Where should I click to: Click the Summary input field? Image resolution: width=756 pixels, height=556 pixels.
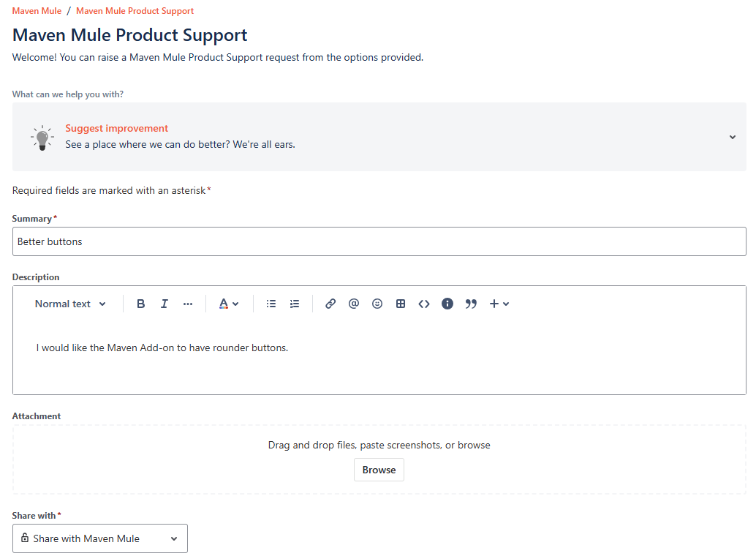pos(379,241)
